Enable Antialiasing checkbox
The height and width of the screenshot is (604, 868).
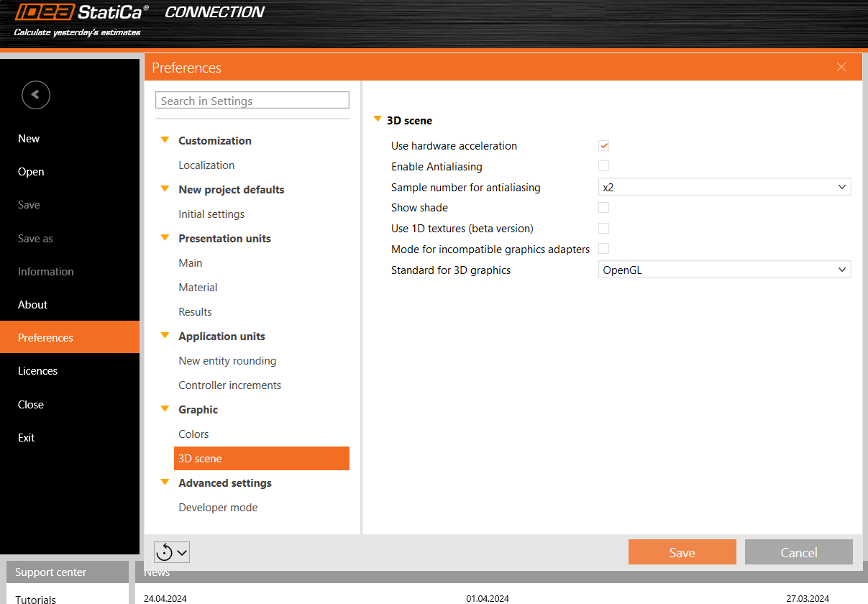(604, 166)
